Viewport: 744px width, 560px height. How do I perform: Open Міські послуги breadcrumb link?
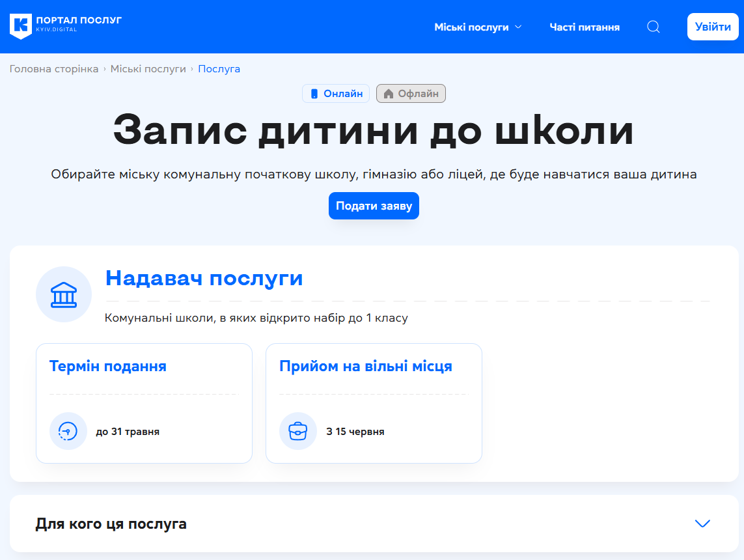point(148,69)
